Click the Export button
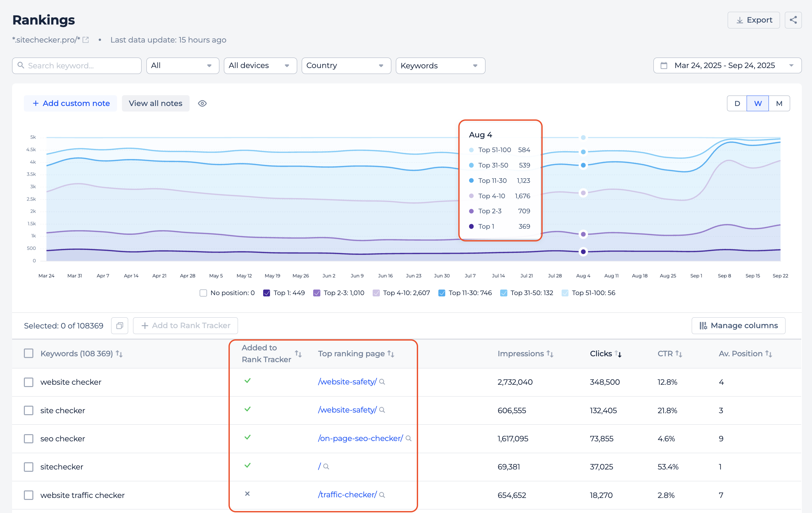Image resolution: width=812 pixels, height=513 pixels. [x=753, y=20]
